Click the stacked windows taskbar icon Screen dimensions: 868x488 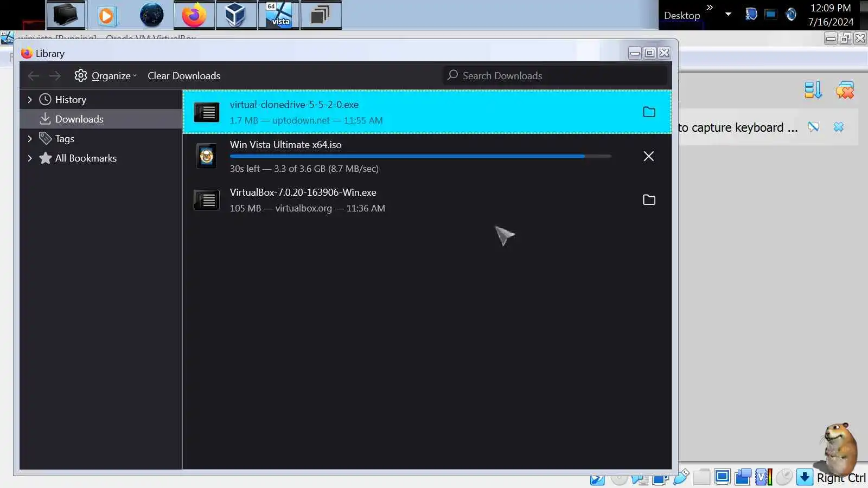pyautogui.click(x=321, y=15)
